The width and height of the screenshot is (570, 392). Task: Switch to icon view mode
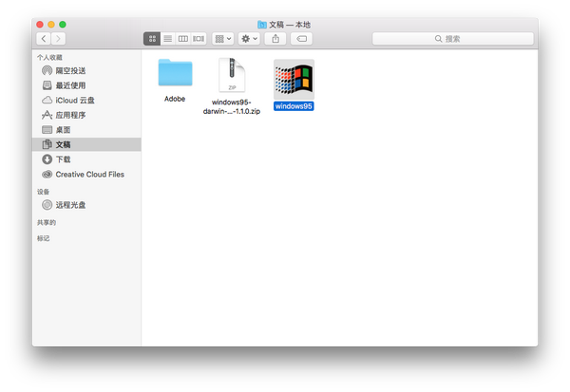pos(152,39)
